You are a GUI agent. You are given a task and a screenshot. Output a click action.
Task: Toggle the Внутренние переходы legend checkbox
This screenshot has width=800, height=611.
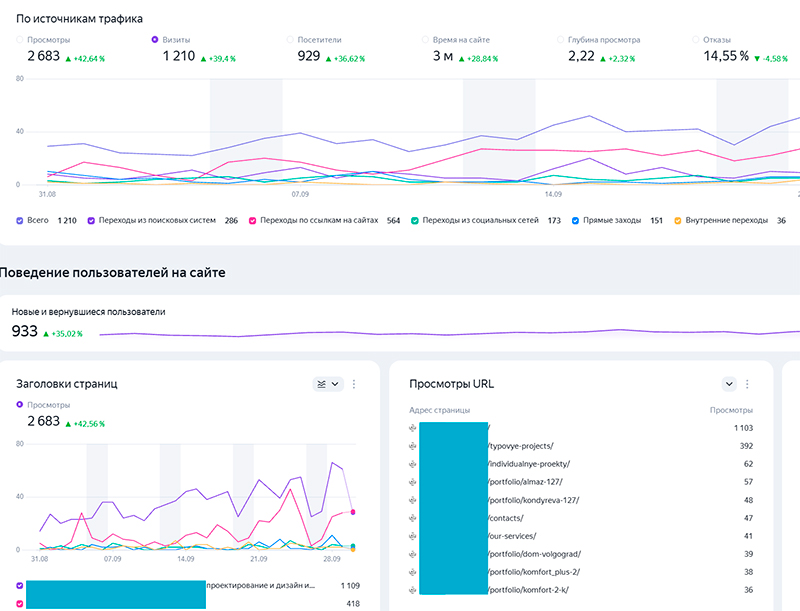[x=678, y=221]
